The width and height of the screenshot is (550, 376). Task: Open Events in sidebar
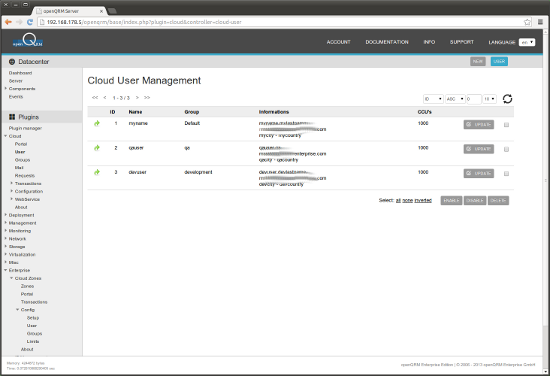pos(16,96)
